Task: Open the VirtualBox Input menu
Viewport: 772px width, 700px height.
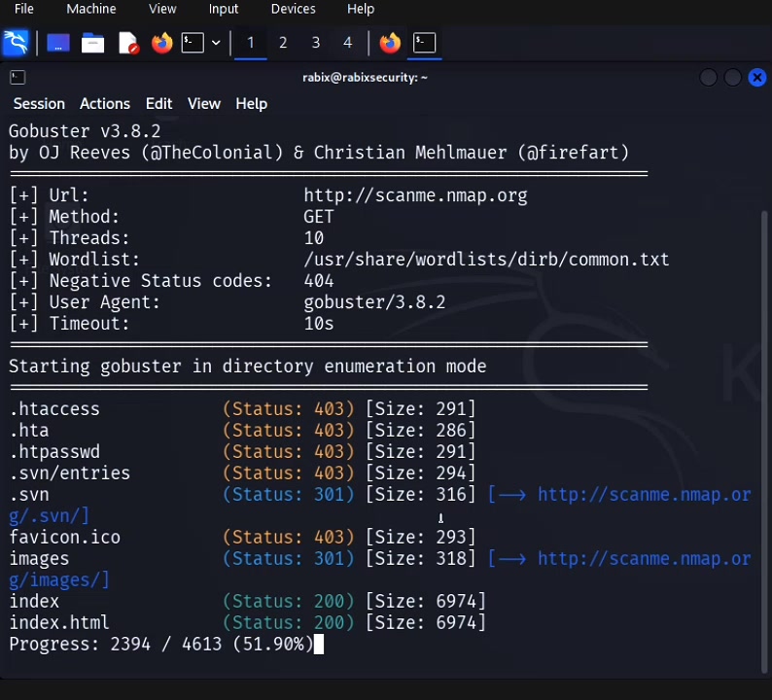Action: [x=224, y=9]
